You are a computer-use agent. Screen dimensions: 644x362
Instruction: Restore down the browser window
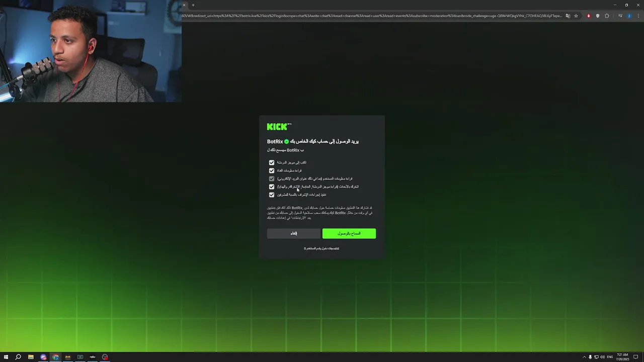(626, 5)
